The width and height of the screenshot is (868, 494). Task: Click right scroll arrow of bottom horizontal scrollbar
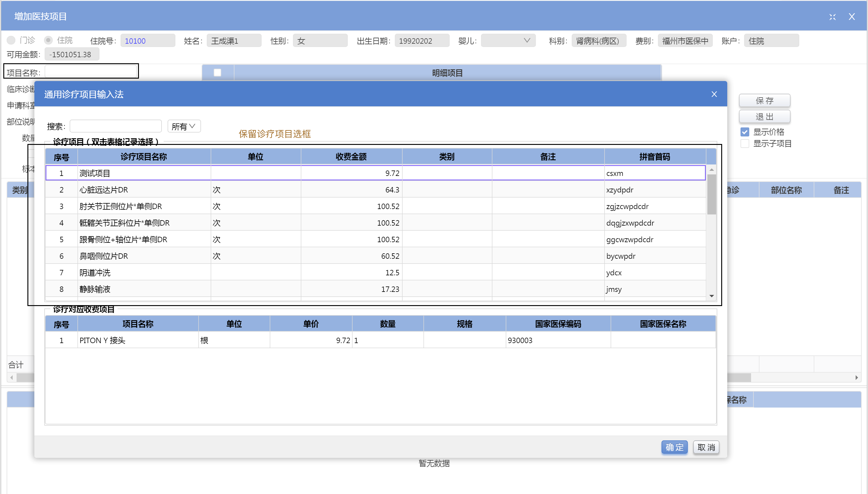(857, 377)
